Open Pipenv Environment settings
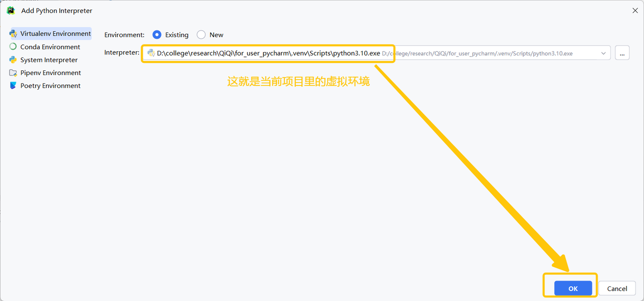This screenshot has width=644, height=301. [50, 73]
